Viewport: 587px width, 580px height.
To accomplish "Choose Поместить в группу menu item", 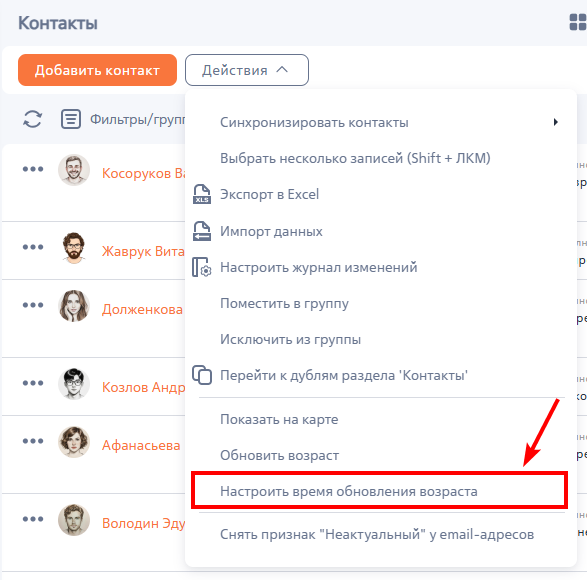I will (x=284, y=303).
